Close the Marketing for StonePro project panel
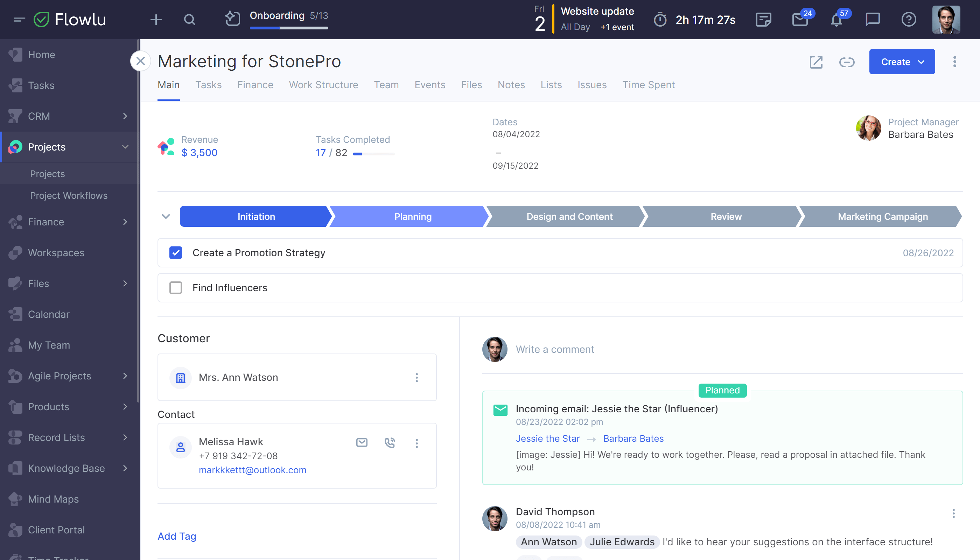Screen dimensions: 980x560 coord(140,61)
